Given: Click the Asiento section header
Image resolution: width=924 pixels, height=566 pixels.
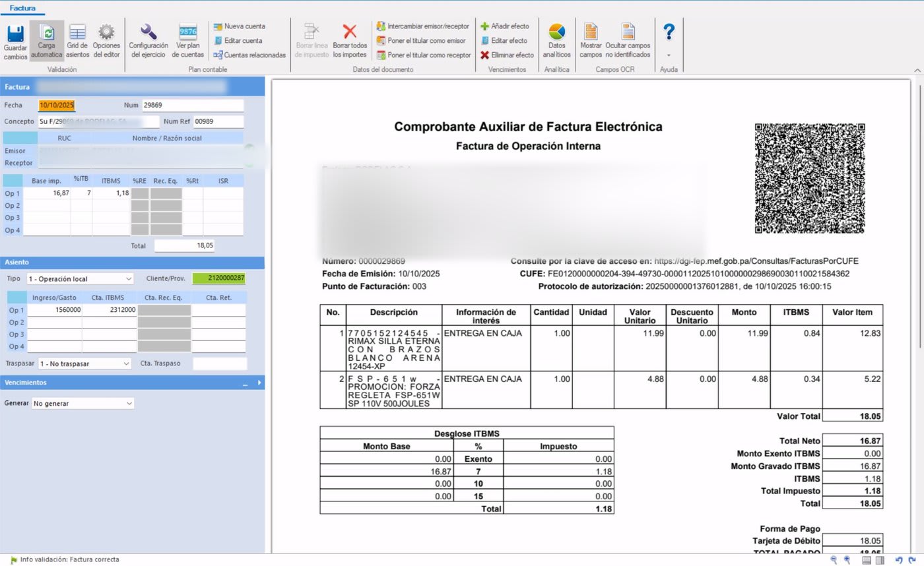Looking at the screenshot, I should click(132, 262).
